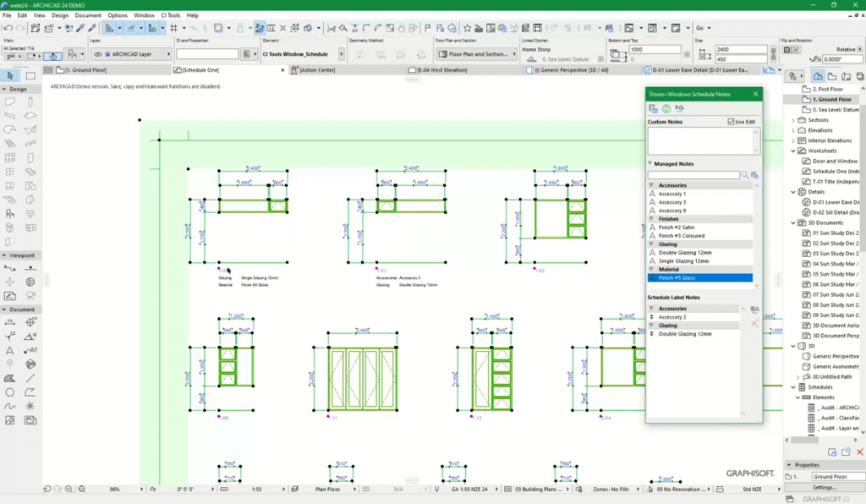Image resolution: width=866 pixels, height=504 pixels.
Task: Select Double Glazing 12mm in Managed Notes
Action: pyautogui.click(x=685, y=253)
